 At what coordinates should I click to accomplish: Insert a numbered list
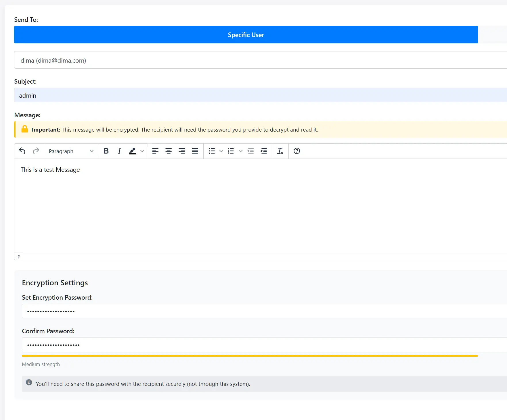[x=231, y=151]
